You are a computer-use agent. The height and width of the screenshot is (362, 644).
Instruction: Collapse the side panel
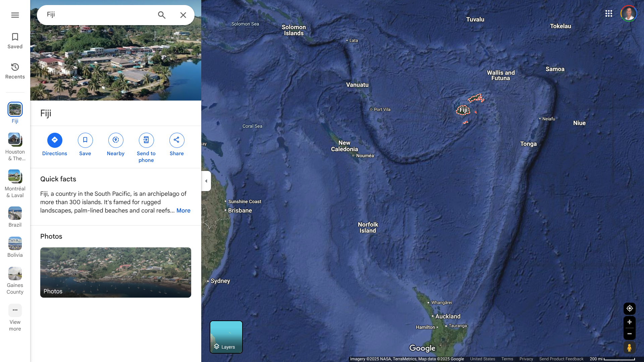point(206,181)
